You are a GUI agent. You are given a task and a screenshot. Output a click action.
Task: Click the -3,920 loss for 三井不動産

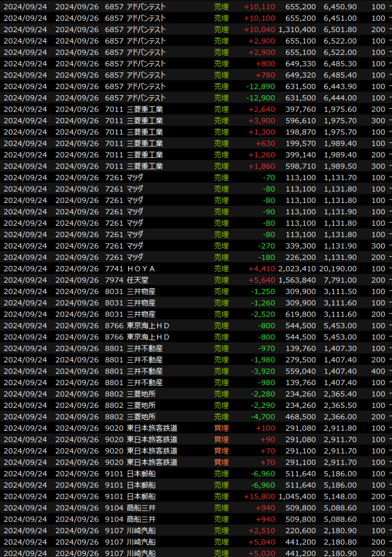tap(263, 371)
